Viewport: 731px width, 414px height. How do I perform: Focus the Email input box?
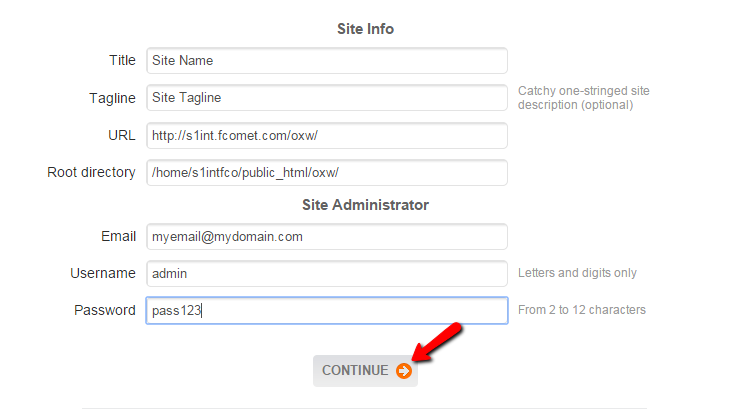point(326,237)
